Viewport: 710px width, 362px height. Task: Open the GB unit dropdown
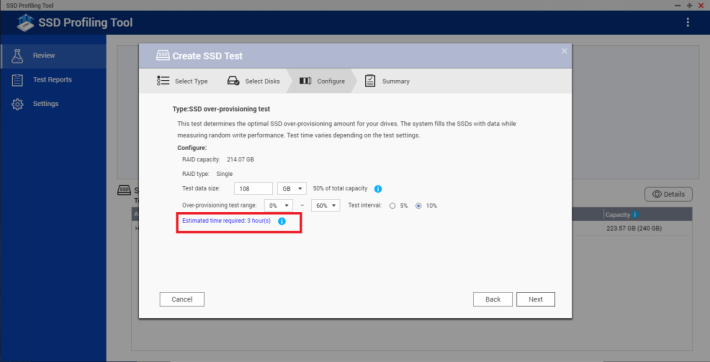pos(292,188)
